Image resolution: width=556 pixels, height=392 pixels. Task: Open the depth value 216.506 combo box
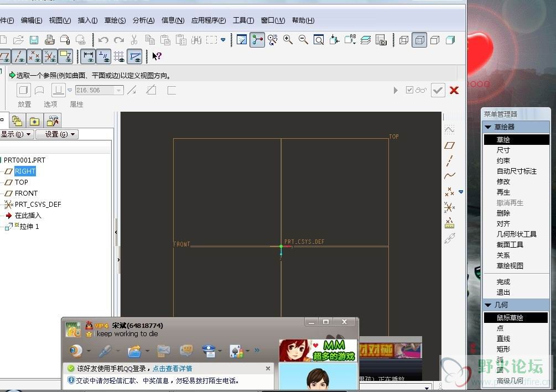99,90
